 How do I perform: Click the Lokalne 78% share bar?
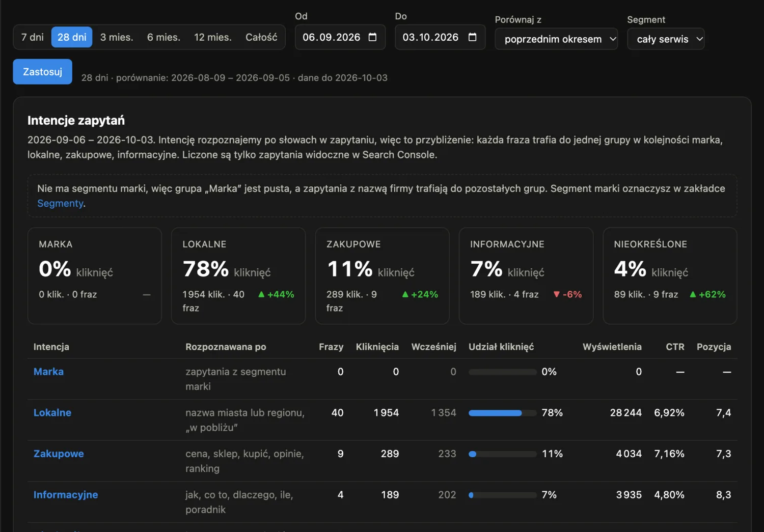click(x=503, y=413)
